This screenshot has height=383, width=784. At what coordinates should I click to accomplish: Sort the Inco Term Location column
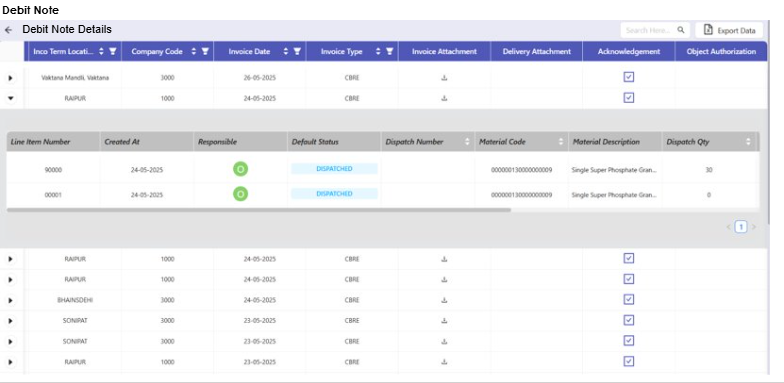coord(102,52)
